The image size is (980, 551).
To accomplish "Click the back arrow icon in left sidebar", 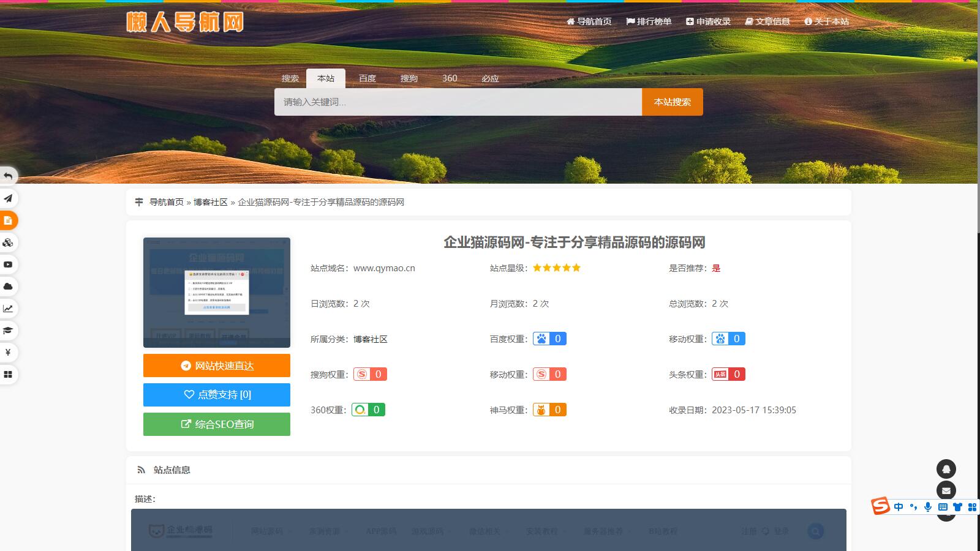I will pyautogui.click(x=8, y=176).
